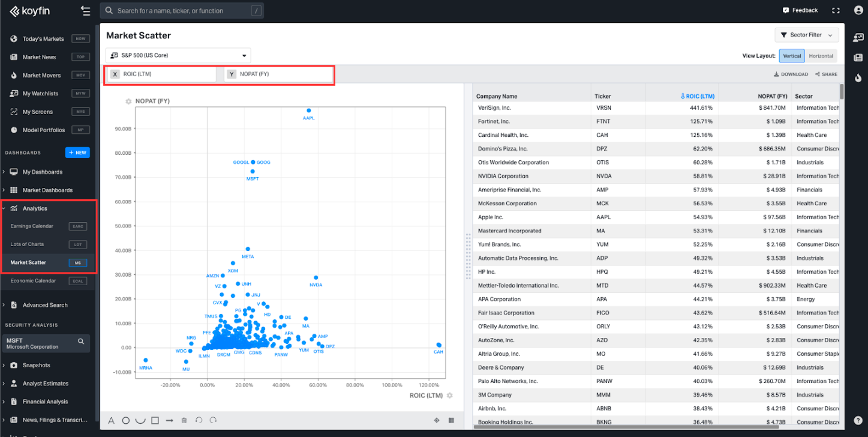Screen dimensions: 868x437
Task: Expand the Advanced Search sidebar section
Action: tap(45, 305)
